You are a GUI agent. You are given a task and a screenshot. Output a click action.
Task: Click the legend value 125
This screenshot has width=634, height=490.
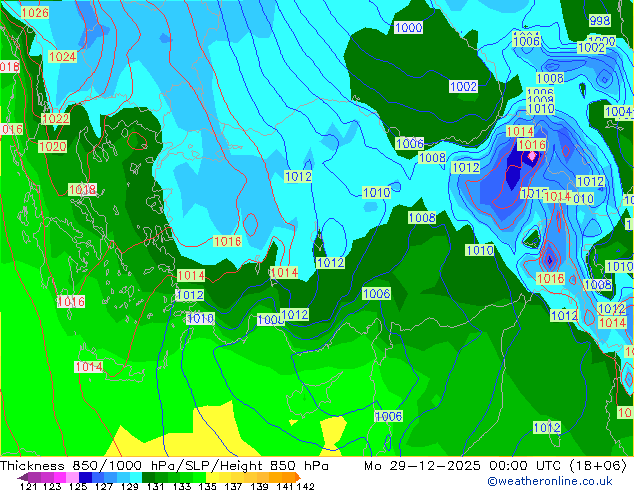(78, 486)
